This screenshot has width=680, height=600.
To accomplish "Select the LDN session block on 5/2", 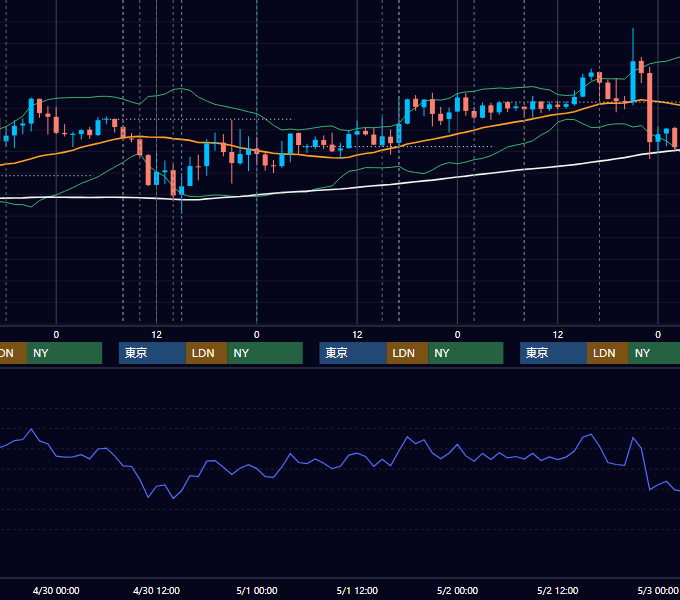I will click(608, 353).
